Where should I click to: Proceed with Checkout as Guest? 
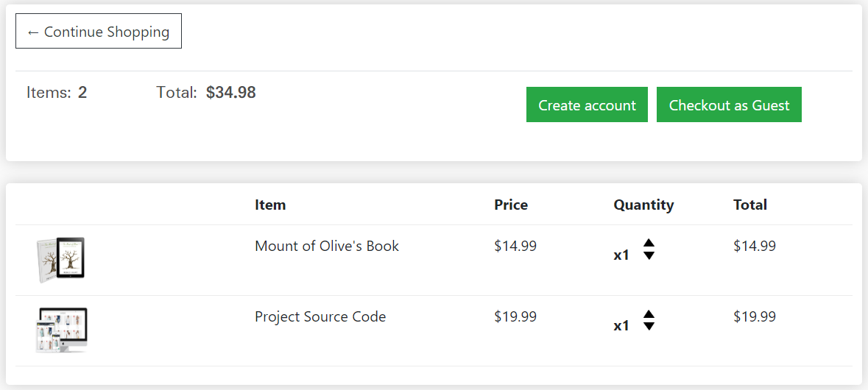coord(729,104)
